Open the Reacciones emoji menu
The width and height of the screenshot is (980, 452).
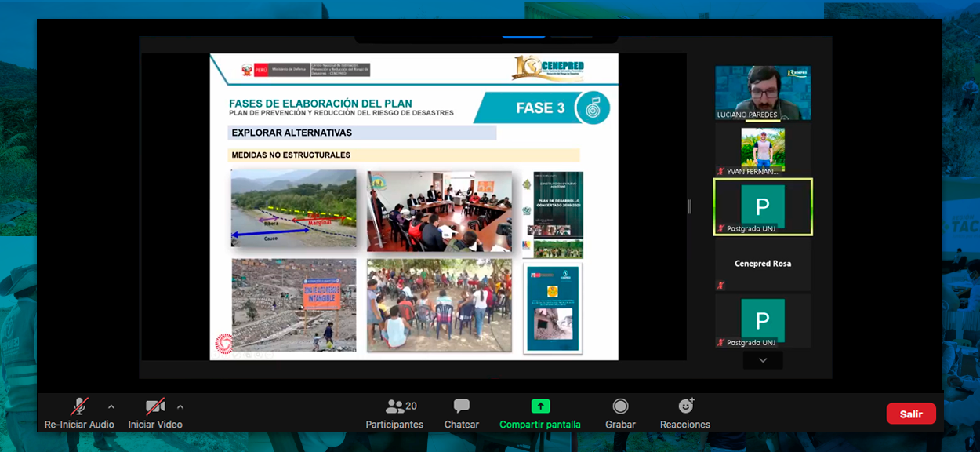(685, 414)
